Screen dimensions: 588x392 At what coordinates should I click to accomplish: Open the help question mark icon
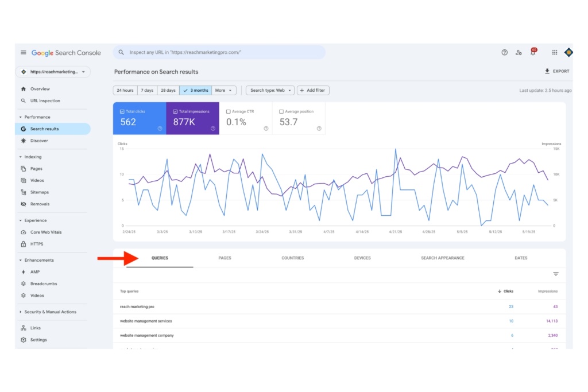[504, 52]
